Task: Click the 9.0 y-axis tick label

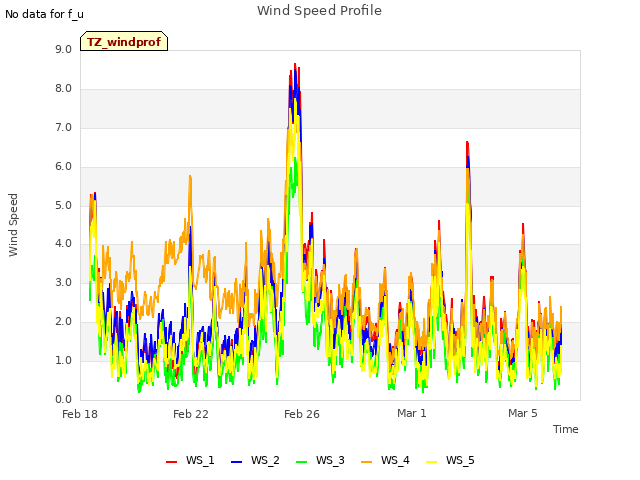Action: click(x=63, y=49)
